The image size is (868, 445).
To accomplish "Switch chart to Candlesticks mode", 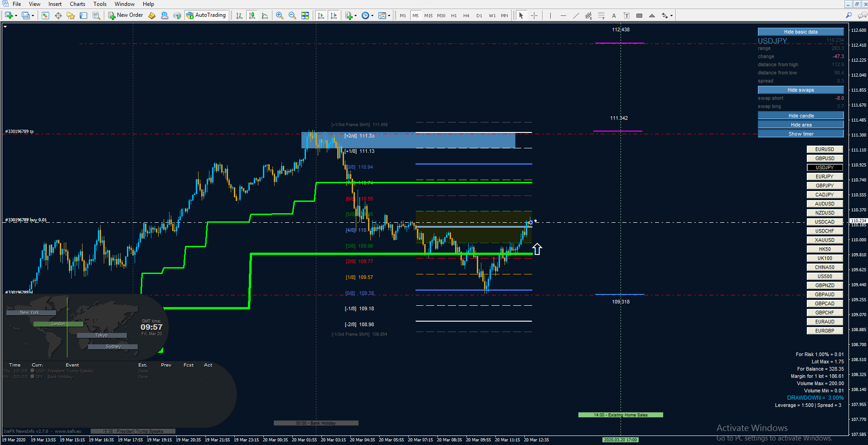I will pos(252,15).
